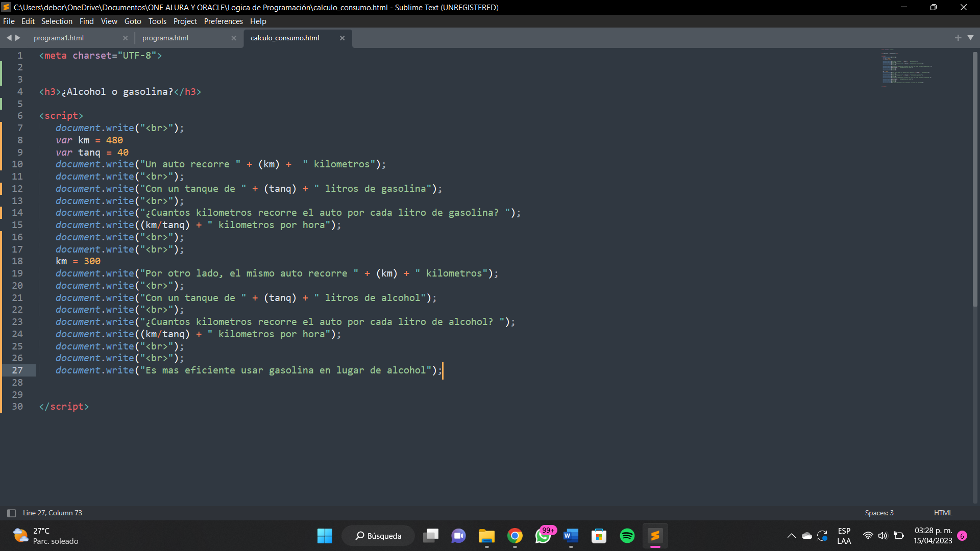This screenshot has width=980, height=551.
Task: Open the File menu
Action: point(9,21)
